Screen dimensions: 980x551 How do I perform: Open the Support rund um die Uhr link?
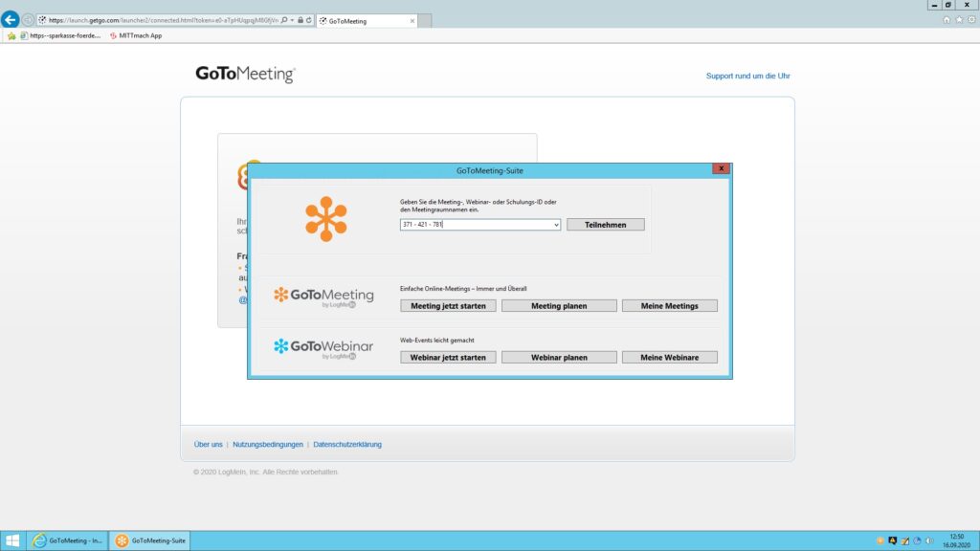tap(747, 77)
